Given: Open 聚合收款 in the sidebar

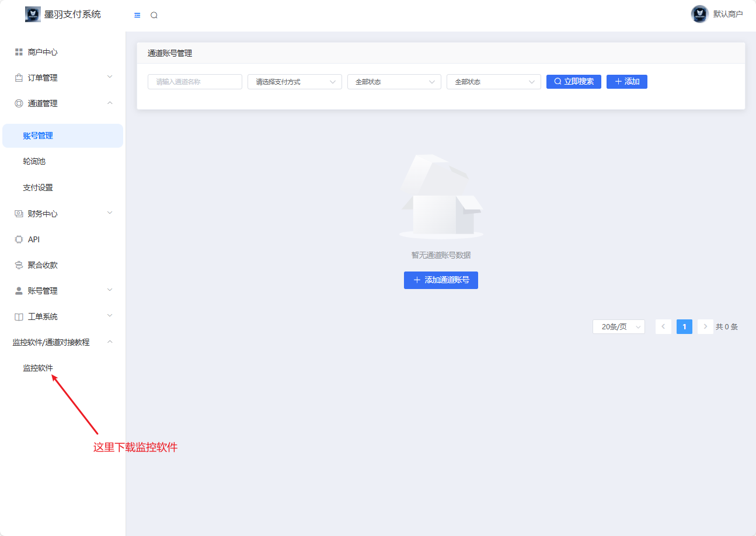Looking at the screenshot, I should pos(43,265).
